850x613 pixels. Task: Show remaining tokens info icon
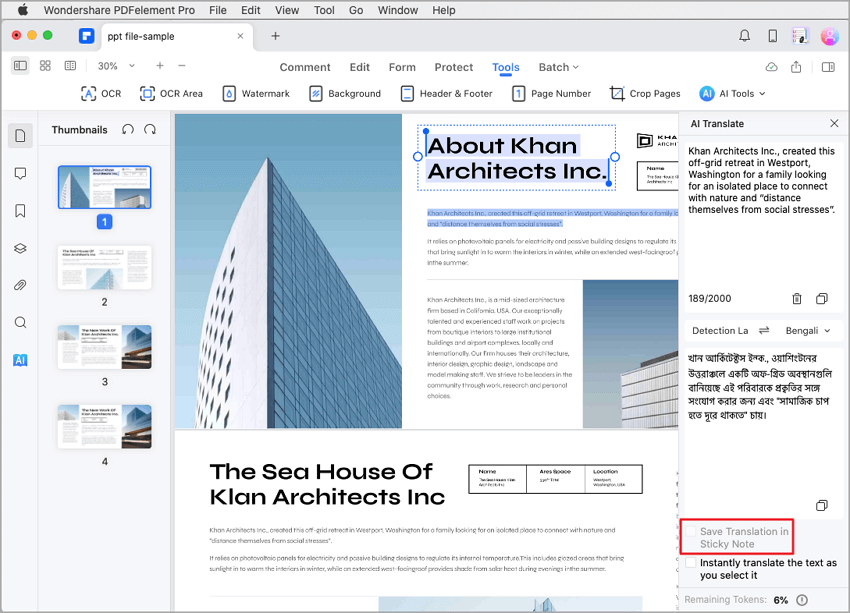(x=802, y=599)
